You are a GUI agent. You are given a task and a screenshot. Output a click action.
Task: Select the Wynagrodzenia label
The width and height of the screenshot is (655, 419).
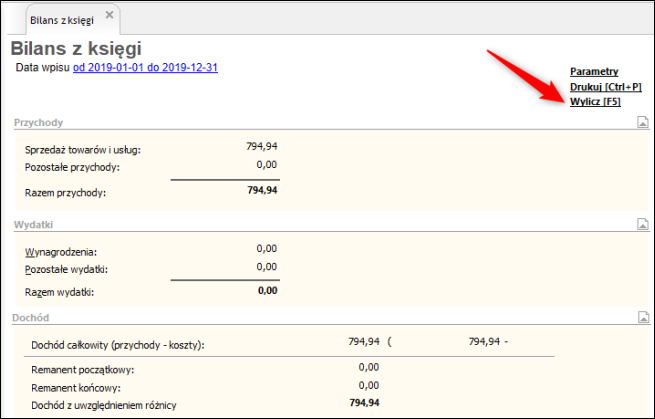click(61, 252)
